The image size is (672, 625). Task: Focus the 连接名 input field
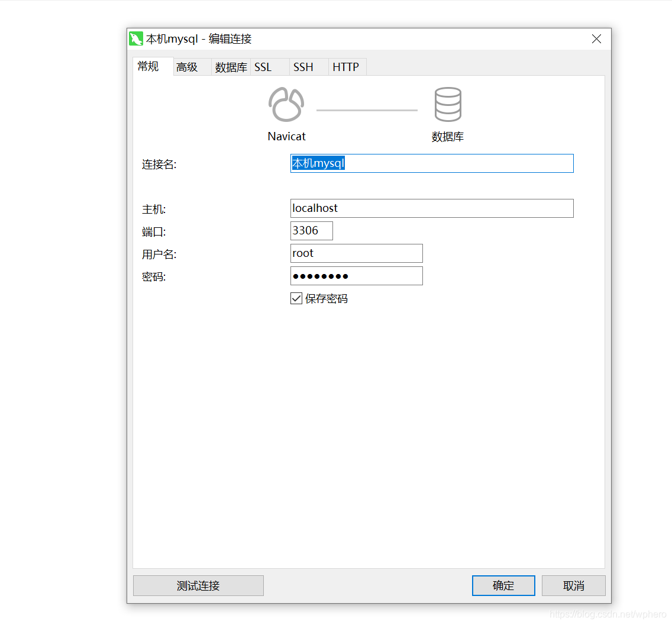pos(432,163)
